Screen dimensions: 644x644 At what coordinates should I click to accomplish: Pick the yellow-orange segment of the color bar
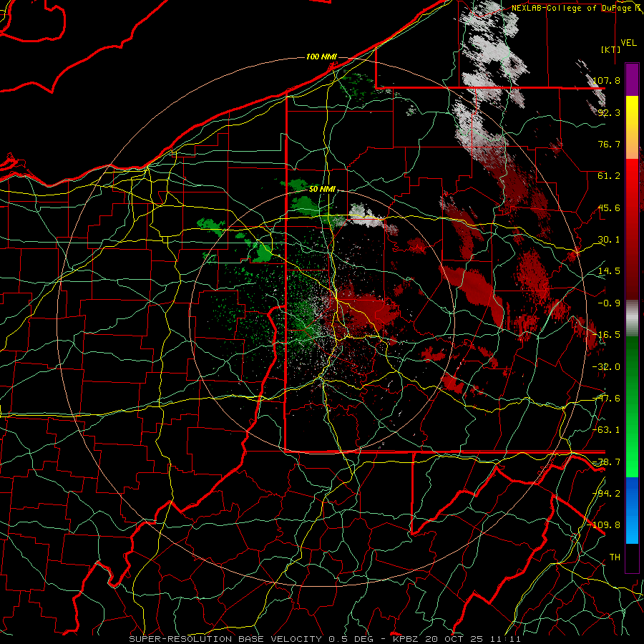632,127
